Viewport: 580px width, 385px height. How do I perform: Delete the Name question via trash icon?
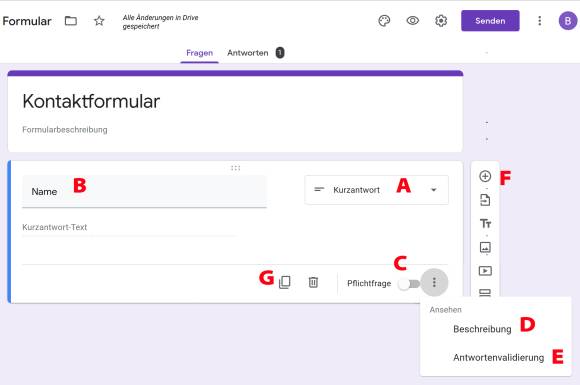pos(313,282)
